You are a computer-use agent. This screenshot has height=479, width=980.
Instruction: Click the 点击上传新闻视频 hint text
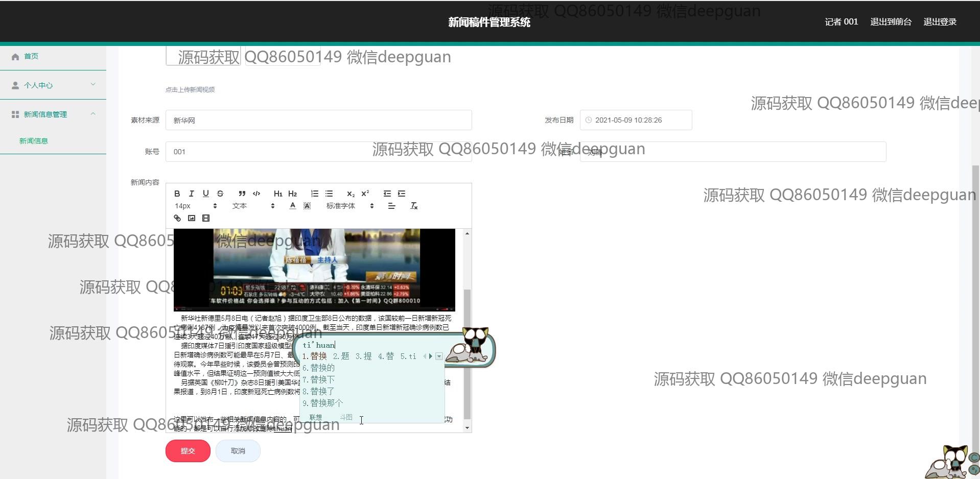(x=190, y=89)
